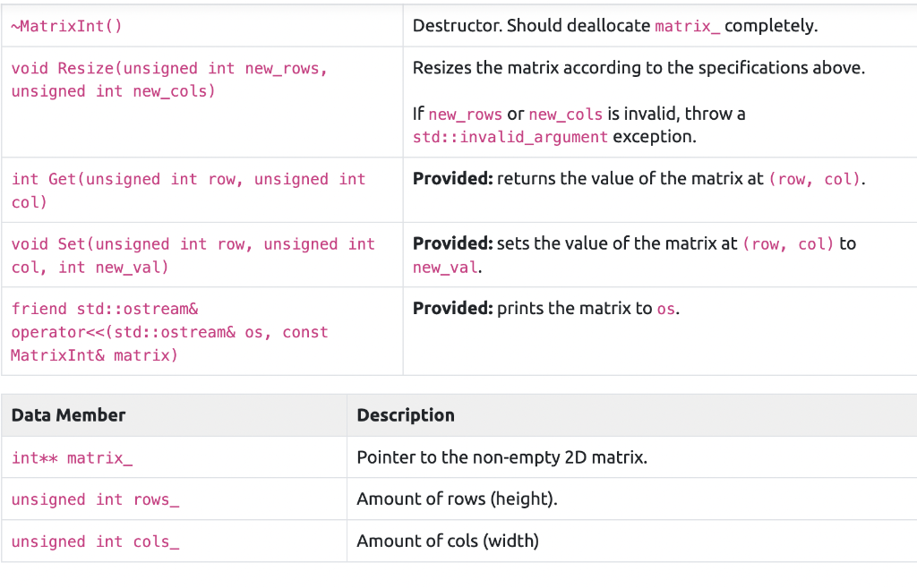Click the int** matrix_ data member cell
Image resolution: width=917 pixels, height=588 pixels.
click(72, 458)
